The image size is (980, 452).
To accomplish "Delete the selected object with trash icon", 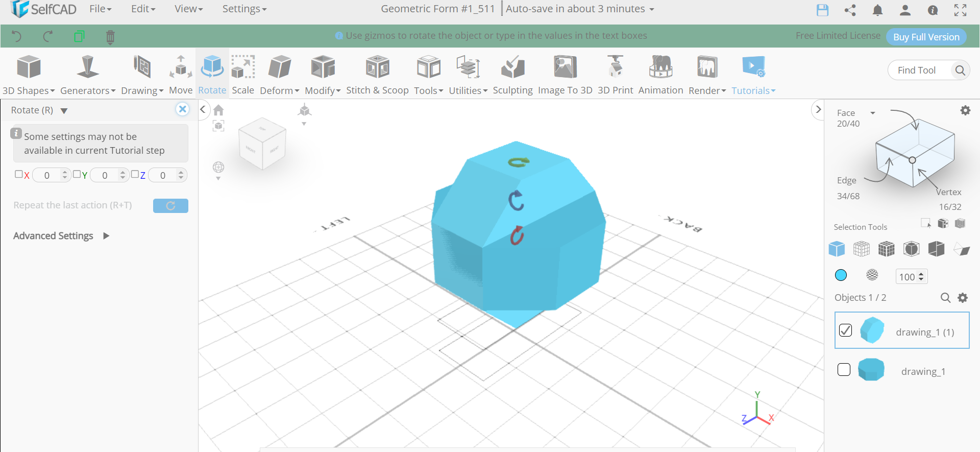I will click(x=110, y=37).
